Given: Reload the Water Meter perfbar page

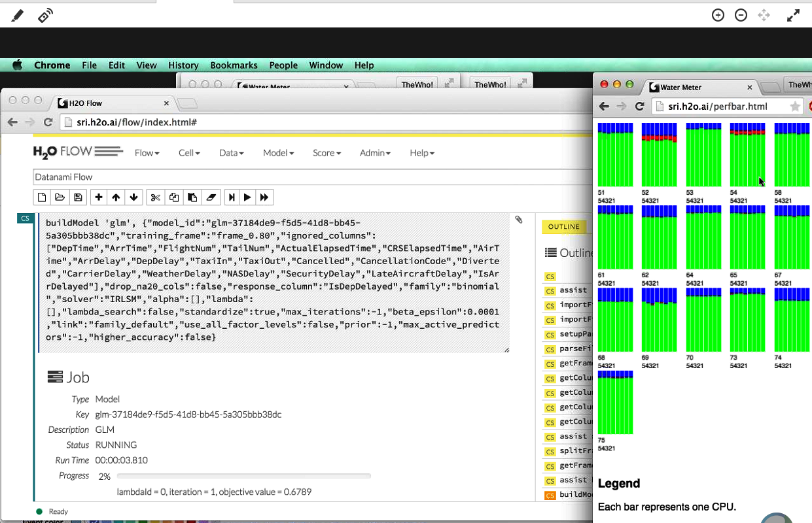Looking at the screenshot, I should pyautogui.click(x=640, y=107).
